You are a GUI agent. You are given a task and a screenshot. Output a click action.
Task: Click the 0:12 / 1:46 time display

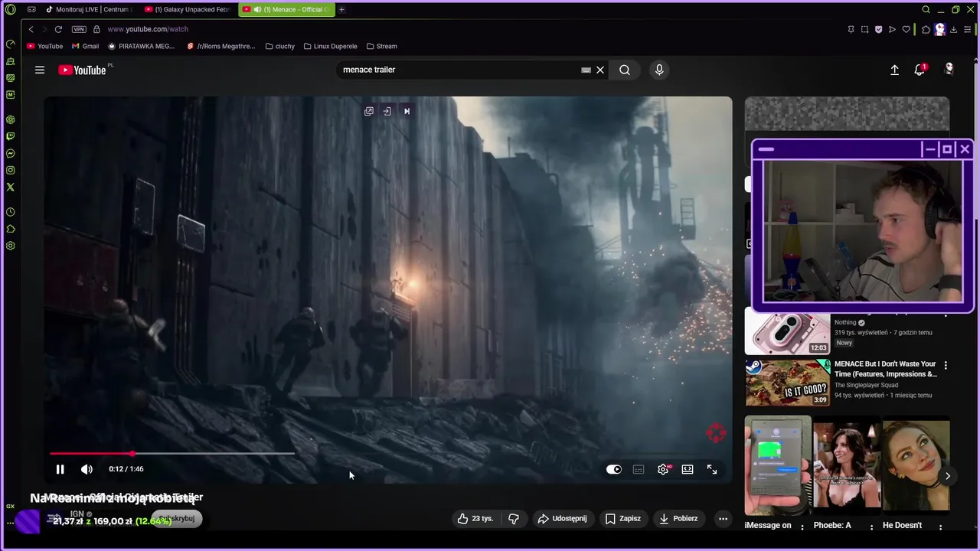point(126,469)
